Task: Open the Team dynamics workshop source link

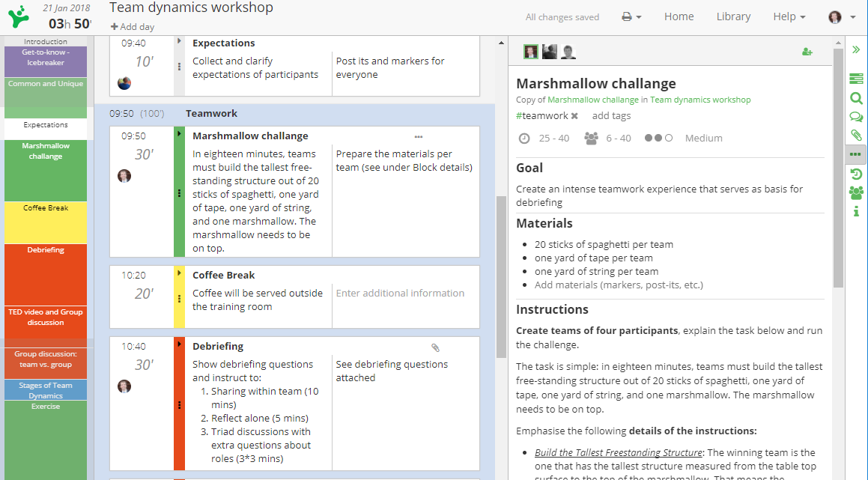Action: click(x=699, y=100)
